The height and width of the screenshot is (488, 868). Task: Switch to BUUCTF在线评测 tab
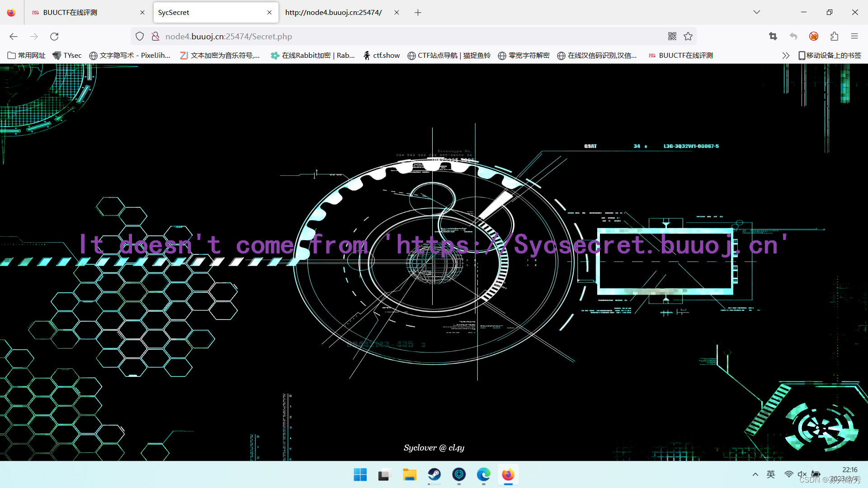tap(70, 12)
